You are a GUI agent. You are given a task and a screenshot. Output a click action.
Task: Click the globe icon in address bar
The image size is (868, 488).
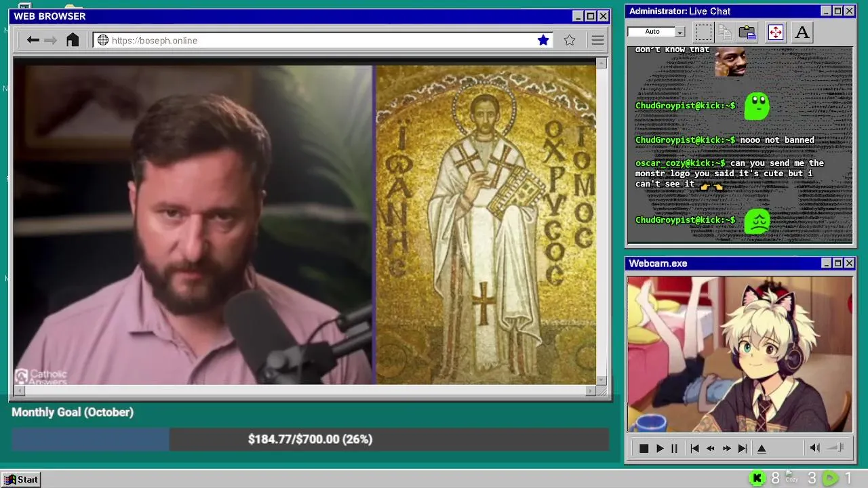pos(103,41)
